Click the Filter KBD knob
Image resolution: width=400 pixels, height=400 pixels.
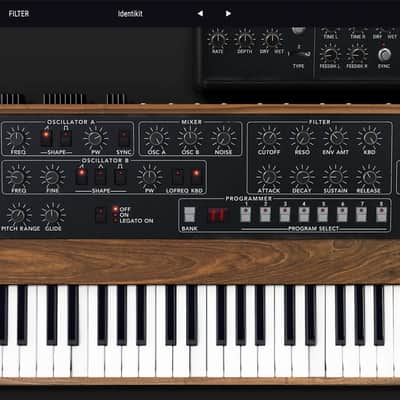tap(369, 138)
